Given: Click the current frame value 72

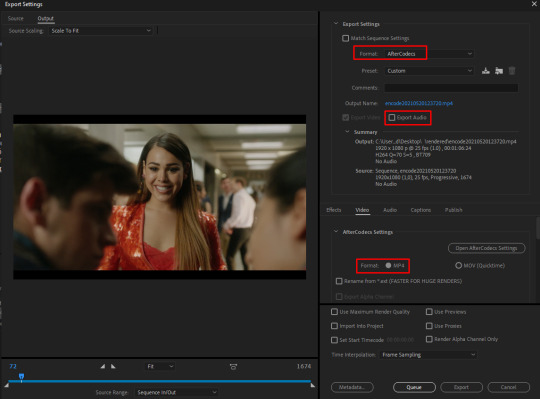Looking at the screenshot, I should pyautogui.click(x=13, y=366).
